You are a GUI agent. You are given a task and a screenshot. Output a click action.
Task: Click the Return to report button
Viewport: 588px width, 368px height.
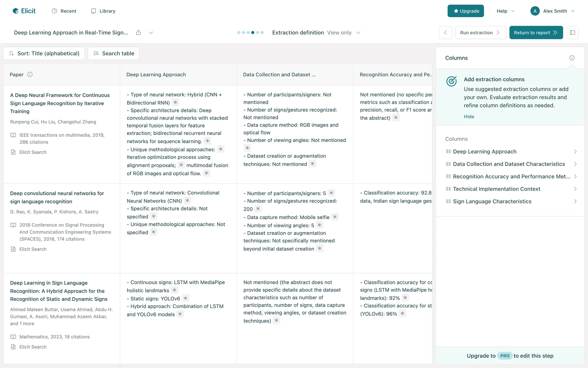click(536, 33)
